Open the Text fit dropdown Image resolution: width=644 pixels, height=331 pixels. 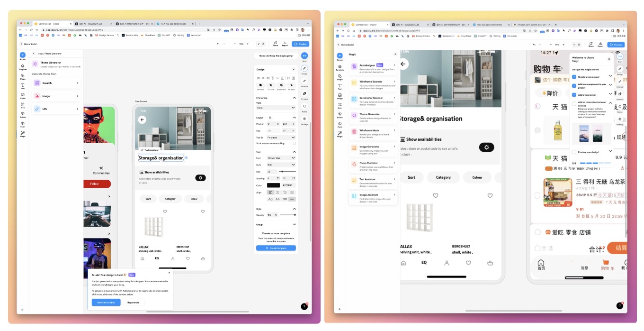281,137
